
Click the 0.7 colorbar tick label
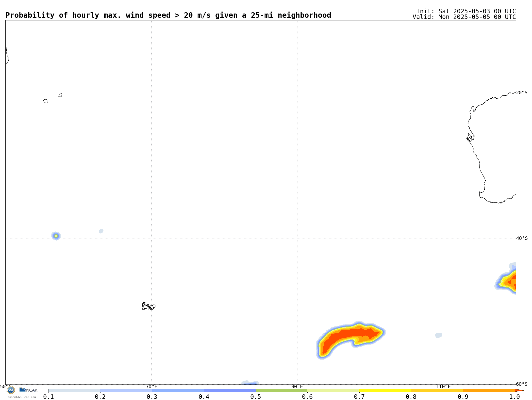pyautogui.click(x=359, y=397)
